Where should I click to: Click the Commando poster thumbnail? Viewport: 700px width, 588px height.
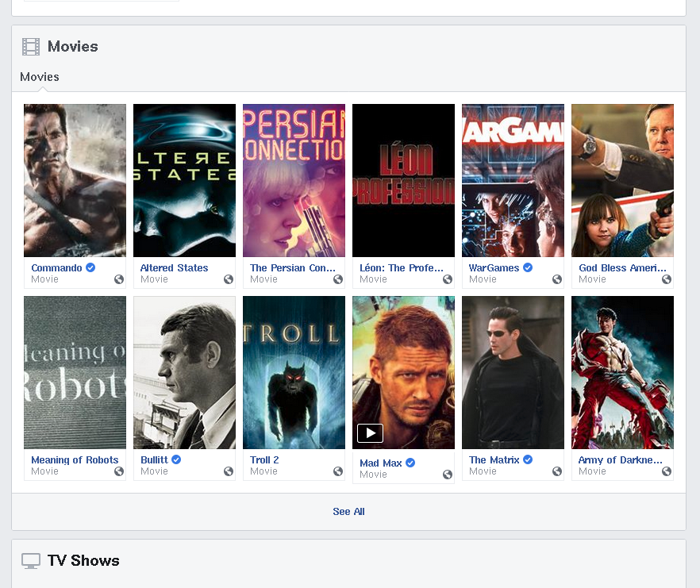coord(75,180)
